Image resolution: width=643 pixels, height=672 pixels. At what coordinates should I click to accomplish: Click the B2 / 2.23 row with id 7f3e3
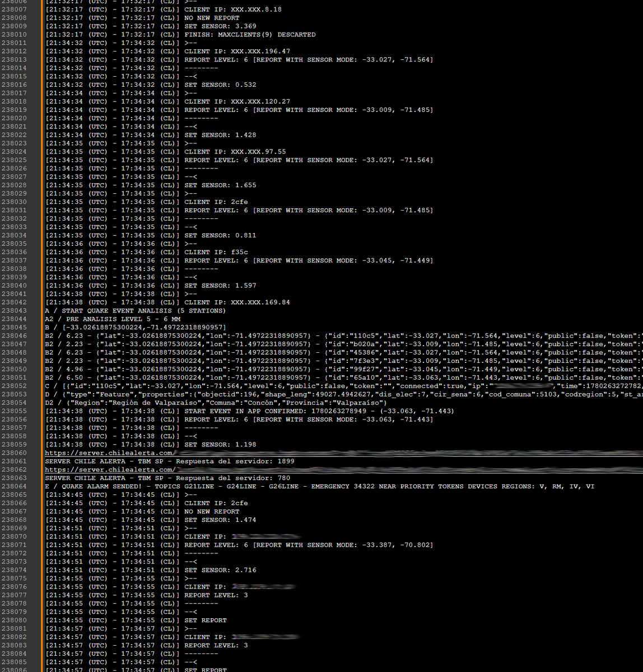point(344,361)
